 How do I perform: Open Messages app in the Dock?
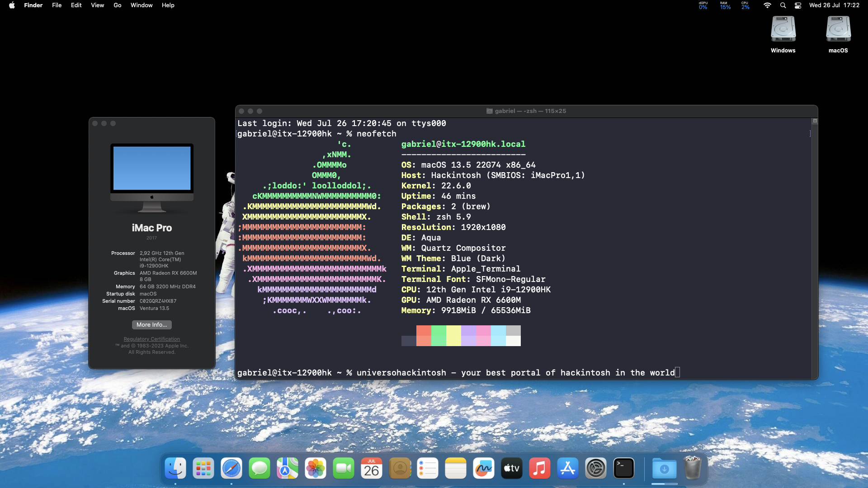(x=259, y=468)
